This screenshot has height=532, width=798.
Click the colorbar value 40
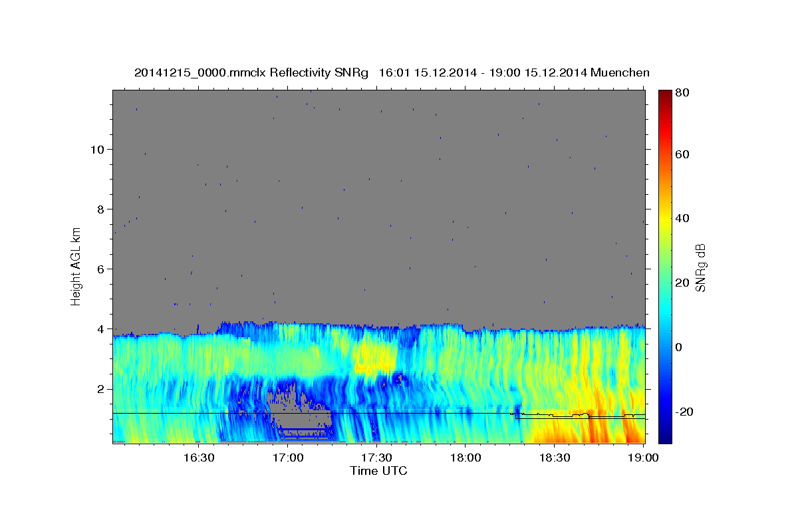click(684, 218)
